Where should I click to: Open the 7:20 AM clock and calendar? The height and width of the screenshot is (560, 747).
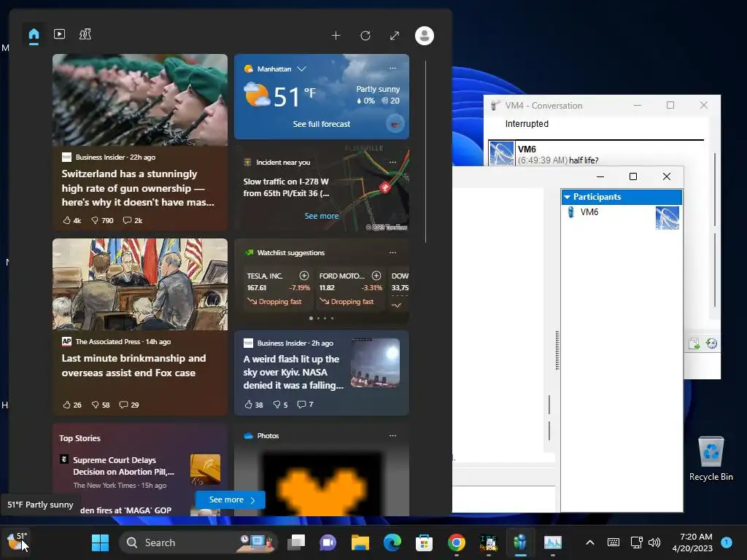tap(692, 542)
